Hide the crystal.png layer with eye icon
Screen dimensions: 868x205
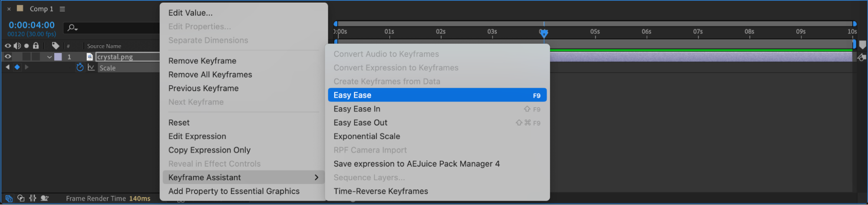tap(8, 56)
